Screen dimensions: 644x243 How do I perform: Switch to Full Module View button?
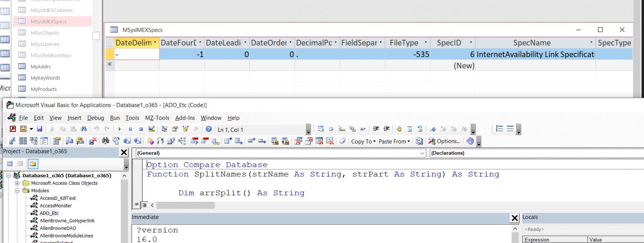tap(144, 205)
